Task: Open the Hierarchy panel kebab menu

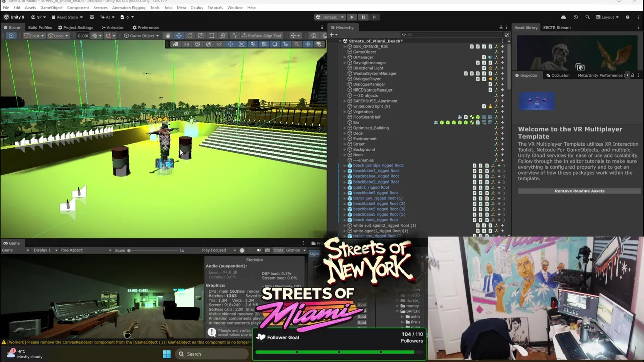Action: point(507,28)
